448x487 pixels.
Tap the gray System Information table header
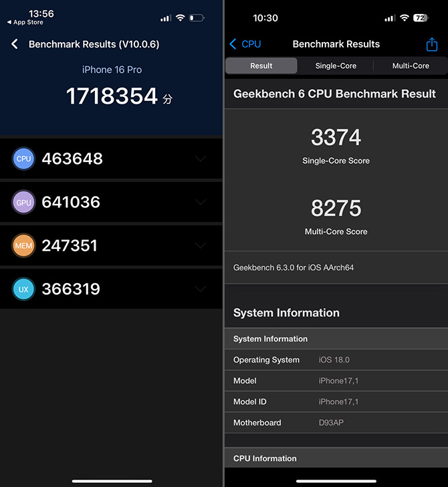click(336, 338)
